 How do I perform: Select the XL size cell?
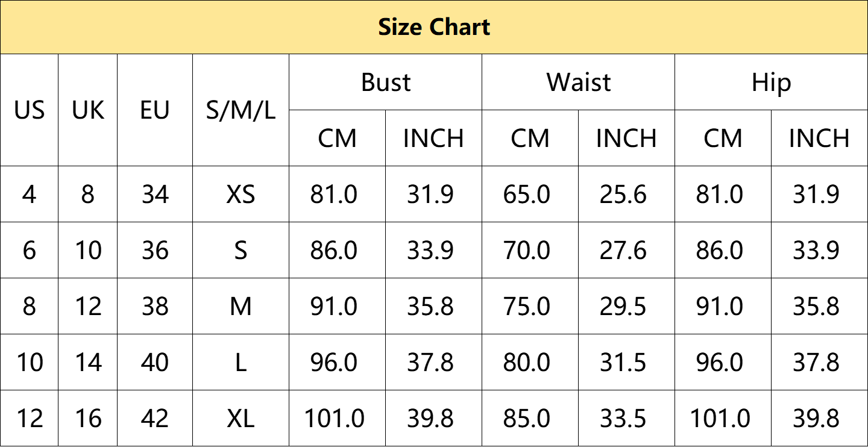[241, 418]
